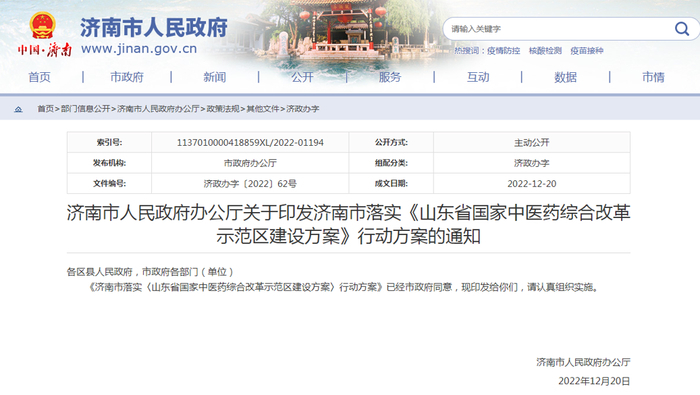Click the national emblem logo
This screenshot has width=700, height=395.
point(42,26)
